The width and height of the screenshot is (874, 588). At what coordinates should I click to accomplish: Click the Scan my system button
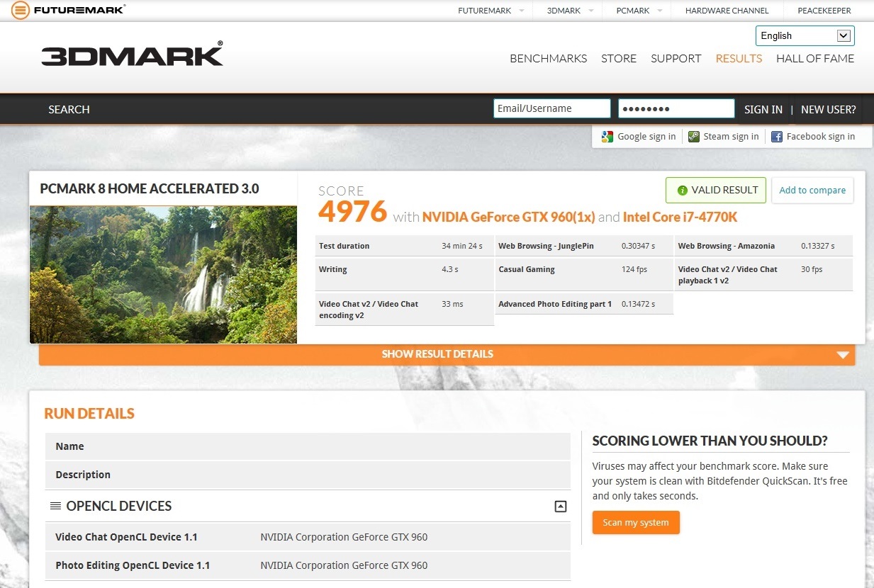(x=635, y=523)
